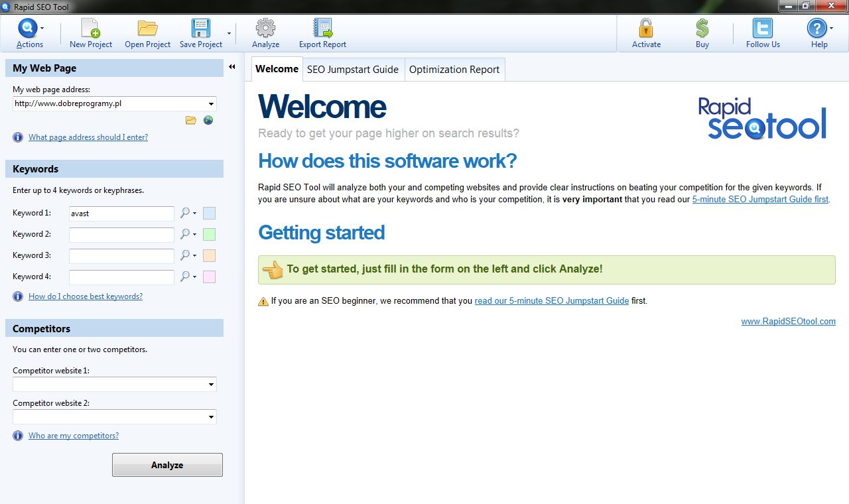849x504 pixels.
Task: Click the Export Report icon
Action: [322, 29]
